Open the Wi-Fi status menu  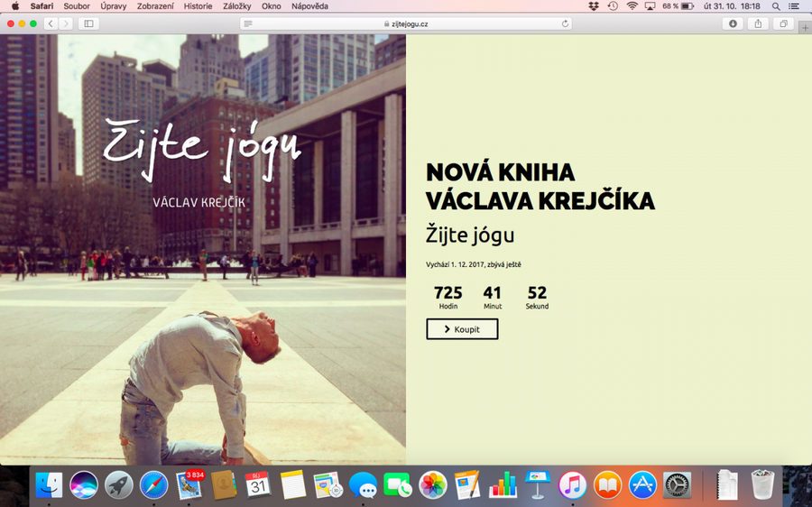[632, 6]
